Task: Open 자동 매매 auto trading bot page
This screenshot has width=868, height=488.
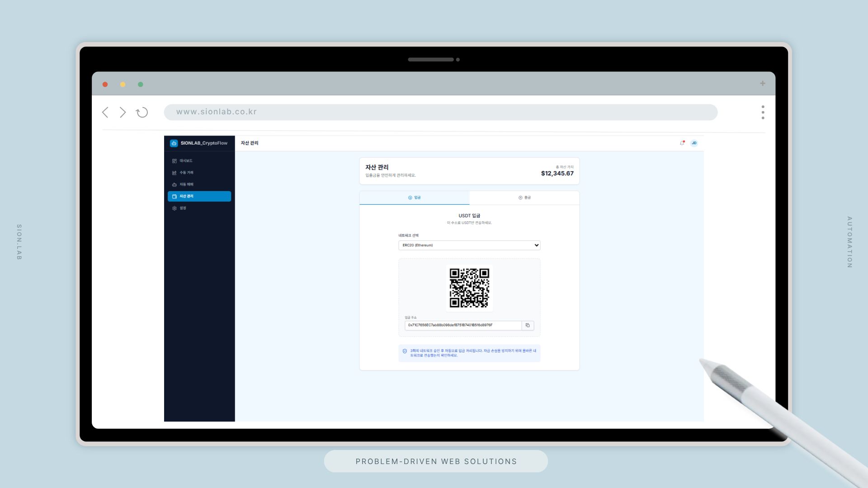Action: pos(186,184)
